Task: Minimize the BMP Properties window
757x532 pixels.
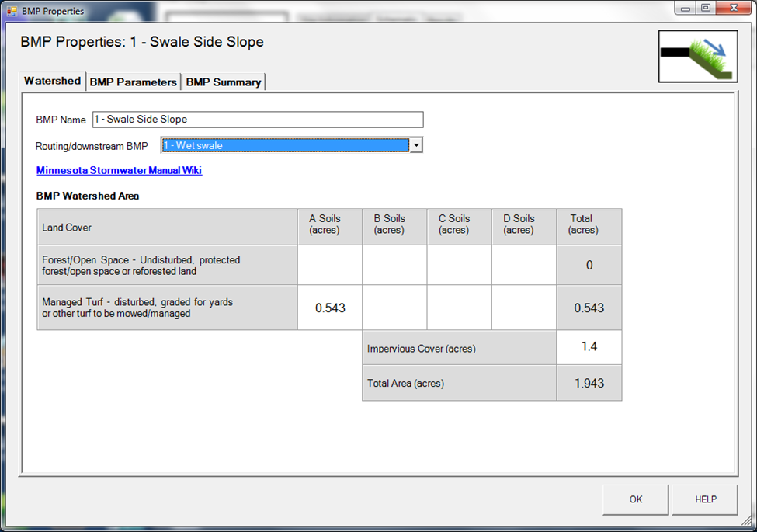Action: coord(685,8)
